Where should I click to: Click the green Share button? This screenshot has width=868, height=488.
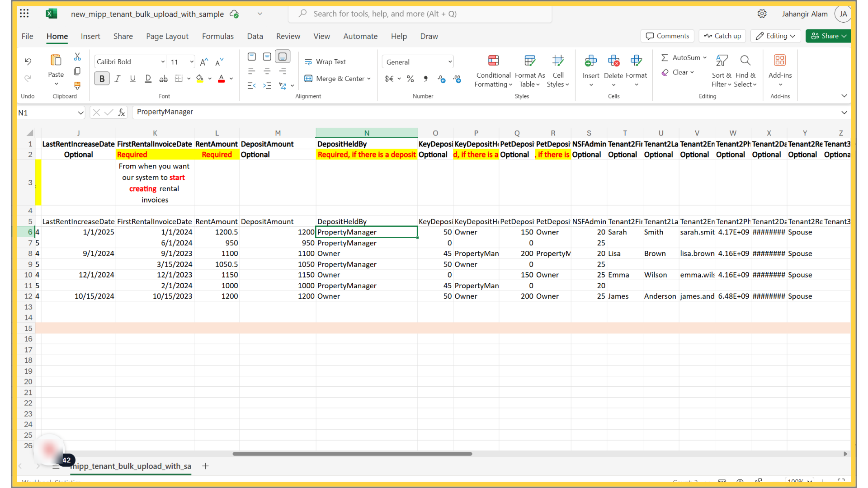pyautogui.click(x=828, y=36)
